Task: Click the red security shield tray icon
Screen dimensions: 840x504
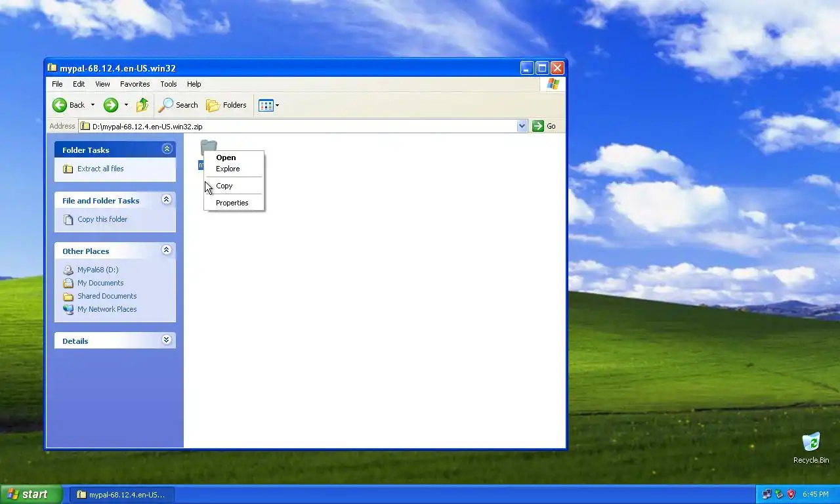Action: (791, 494)
